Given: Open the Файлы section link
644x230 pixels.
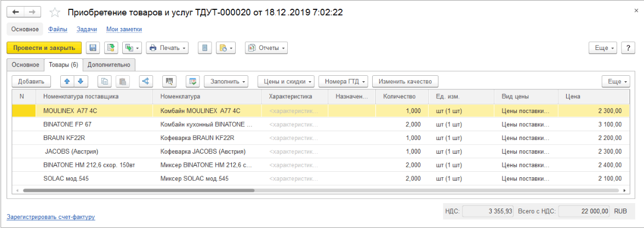Looking at the screenshot, I should pos(58,30).
